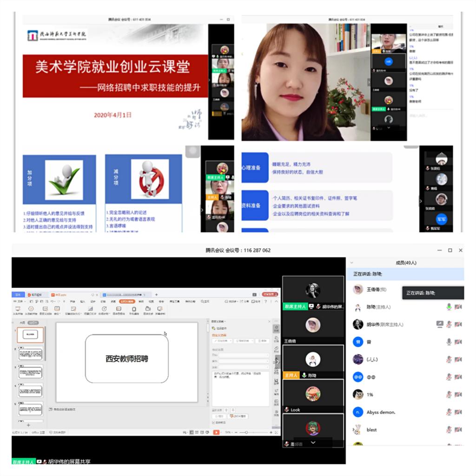The image size is (476, 476).
Task: Click the camera-off icon for member 1%
Action: click(x=458, y=395)
